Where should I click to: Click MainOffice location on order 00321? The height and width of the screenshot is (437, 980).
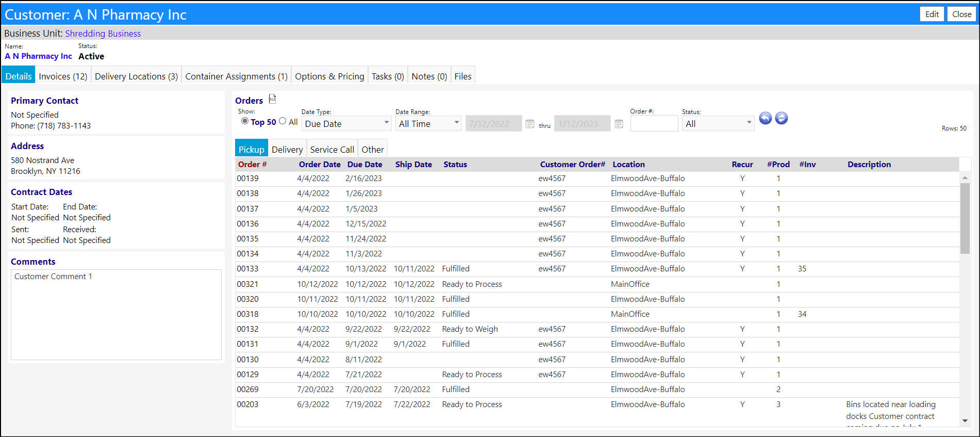coord(630,284)
